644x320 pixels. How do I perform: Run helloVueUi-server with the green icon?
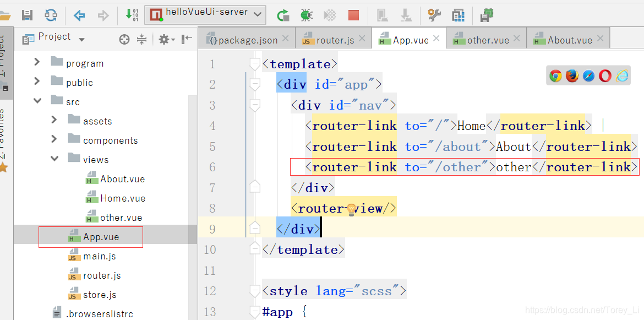tap(282, 15)
